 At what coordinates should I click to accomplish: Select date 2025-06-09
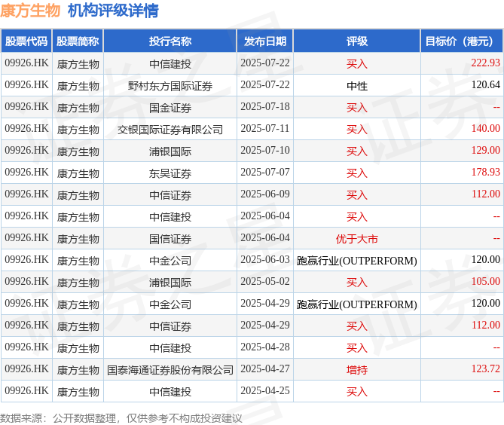pyautogui.click(x=265, y=194)
